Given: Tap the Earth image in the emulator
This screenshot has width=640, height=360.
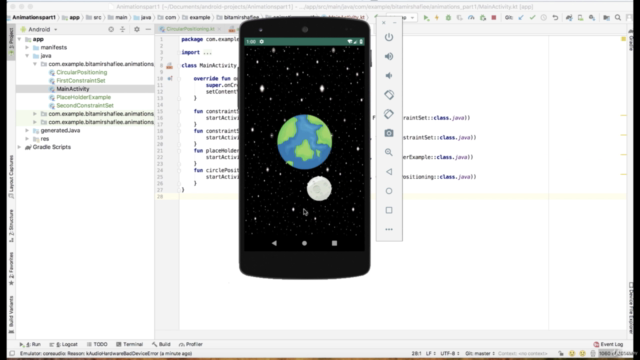Looking at the screenshot, I should coord(304,142).
